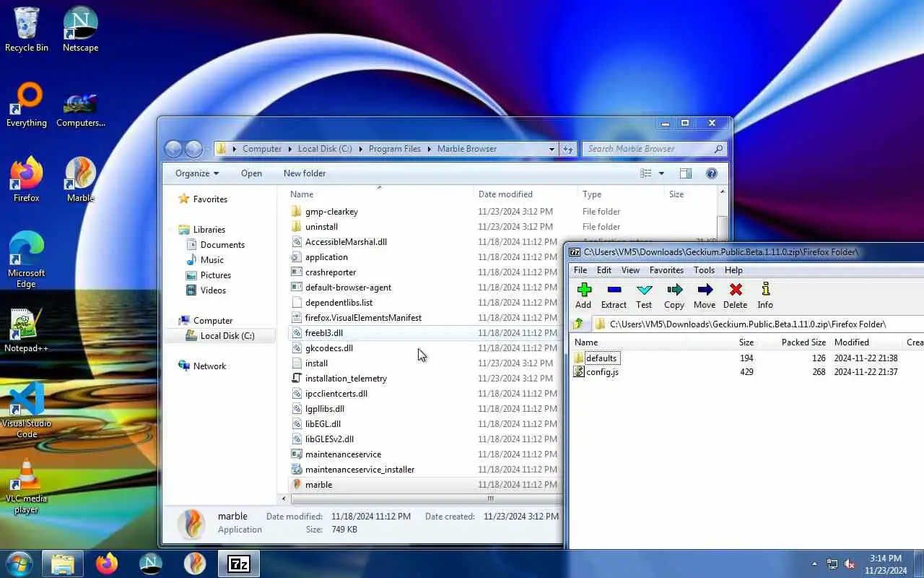This screenshot has width=924, height=578.
Task: Select Local Disk (C:) in navigation pane
Action: [x=219, y=336]
